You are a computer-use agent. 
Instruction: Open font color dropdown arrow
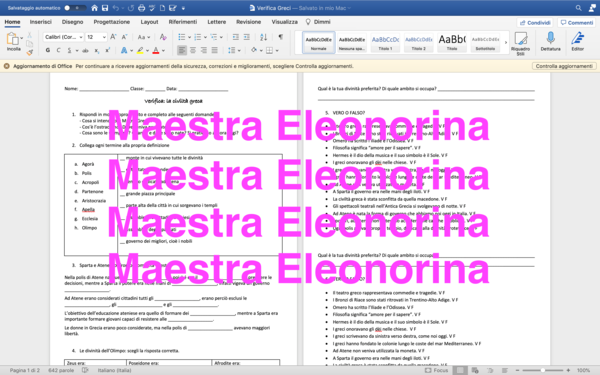163,51
